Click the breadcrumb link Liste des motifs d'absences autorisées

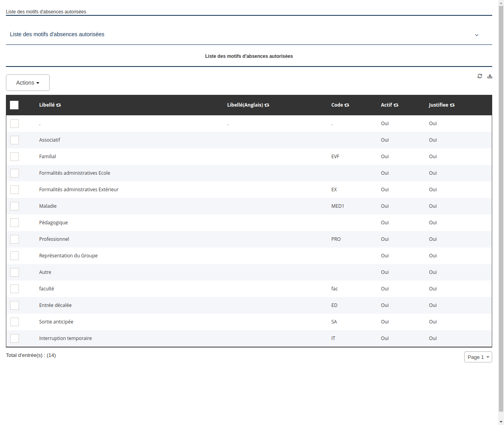[x=46, y=11]
